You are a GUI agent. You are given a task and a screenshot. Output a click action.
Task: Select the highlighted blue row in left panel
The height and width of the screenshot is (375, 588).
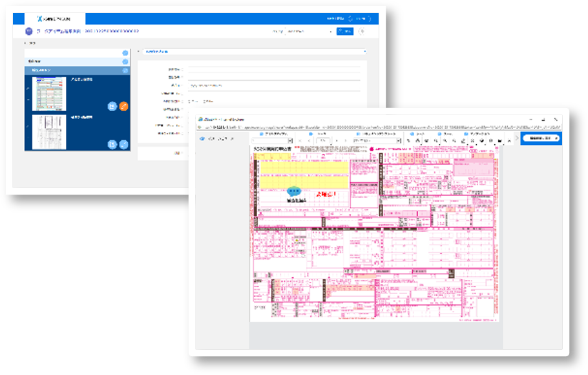(76, 70)
